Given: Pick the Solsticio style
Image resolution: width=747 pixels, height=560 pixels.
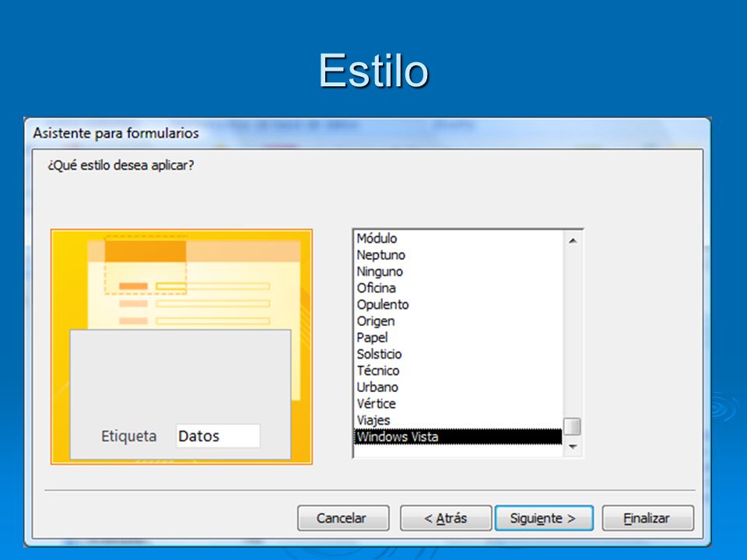Looking at the screenshot, I should (458, 354).
